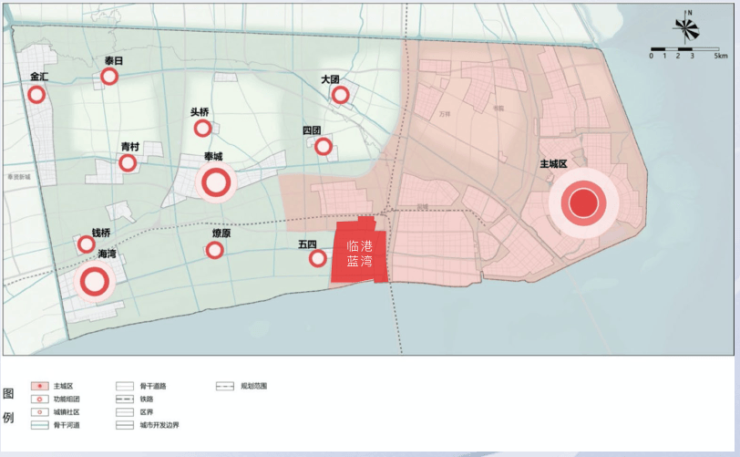
Task: Select the 大团 circle marker
Action: pyautogui.click(x=340, y=95)
